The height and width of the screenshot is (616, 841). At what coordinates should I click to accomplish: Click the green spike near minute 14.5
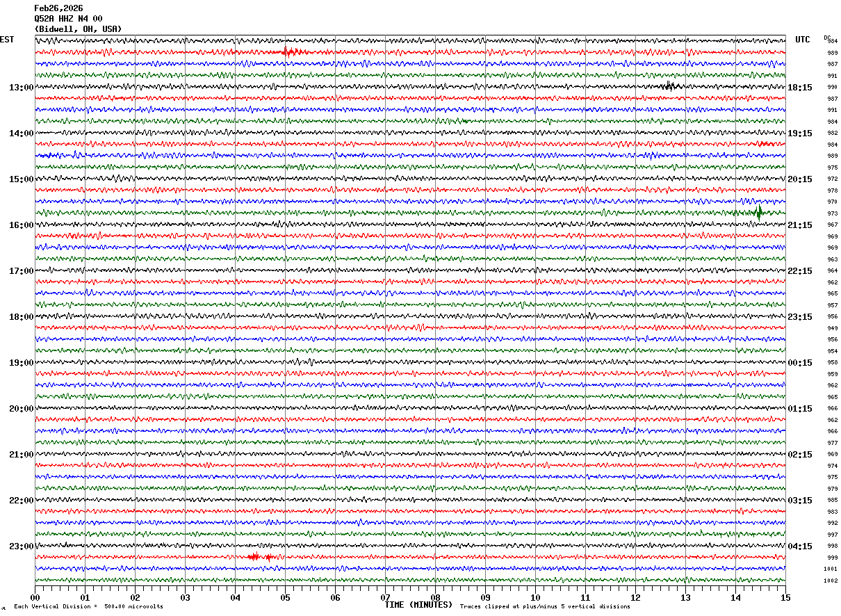tap(758, 212)
